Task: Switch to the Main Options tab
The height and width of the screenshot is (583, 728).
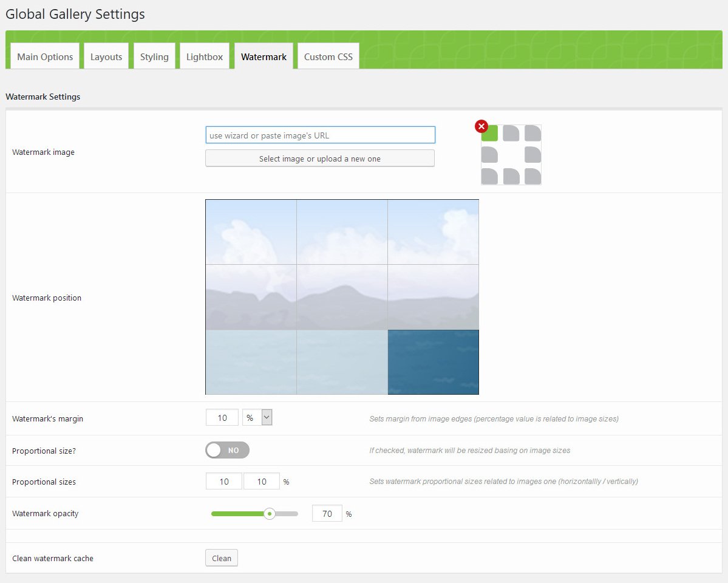Action: [45, 56]
